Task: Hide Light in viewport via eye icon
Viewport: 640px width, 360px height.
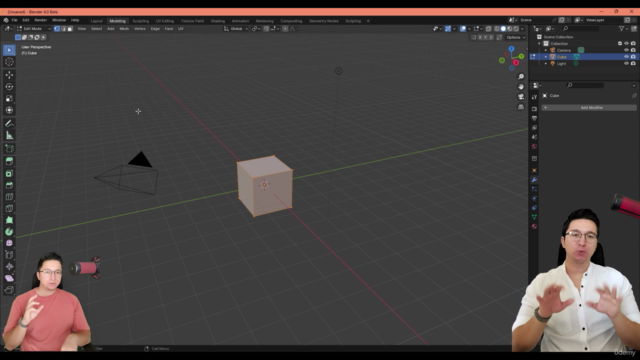Action: 626,63
